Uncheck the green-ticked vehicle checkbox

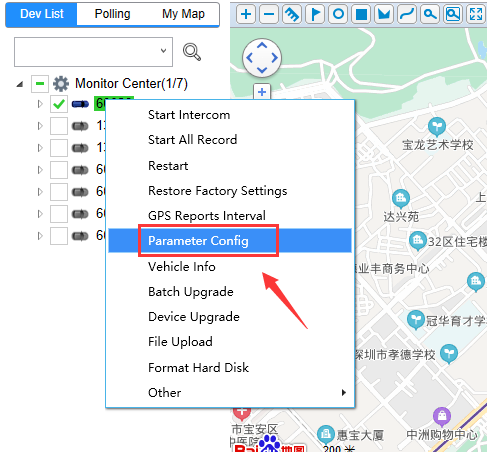click(59, 104)
